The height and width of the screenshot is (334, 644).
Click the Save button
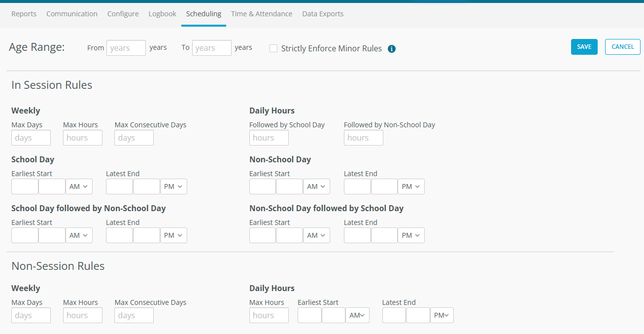coord(584,47)
